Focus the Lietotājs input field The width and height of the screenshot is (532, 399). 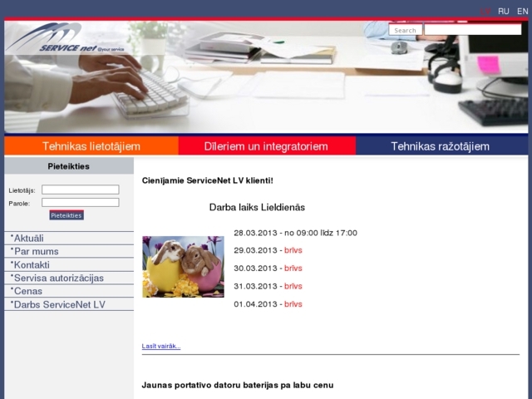81,190
